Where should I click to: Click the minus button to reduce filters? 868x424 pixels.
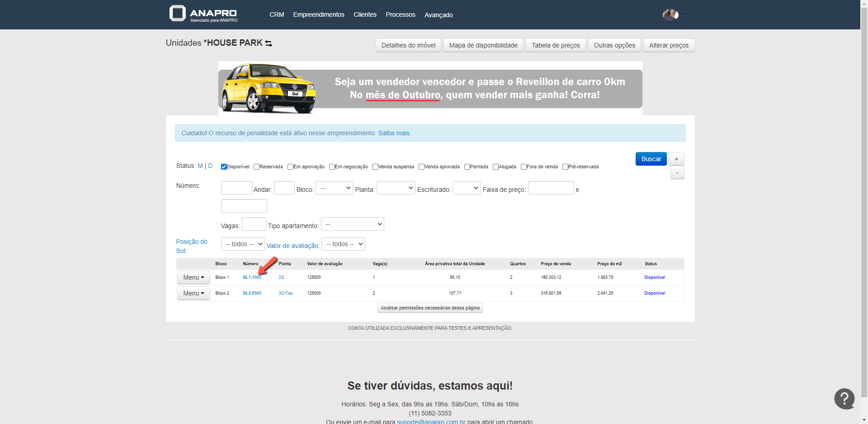pyautogui.click(x=677, y=173)
